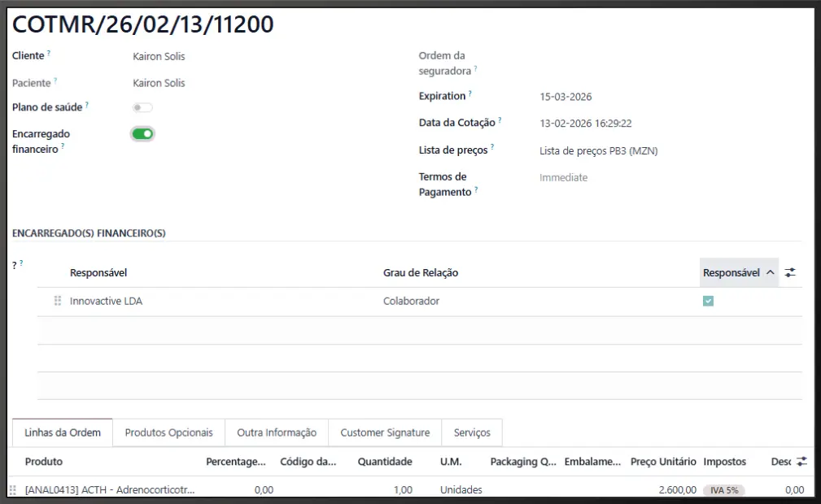The height and width of the screenshot is (504, 821).
Task: Uncheck Responsável checkbox for Innovactive LDA
Action: (708, 301)
